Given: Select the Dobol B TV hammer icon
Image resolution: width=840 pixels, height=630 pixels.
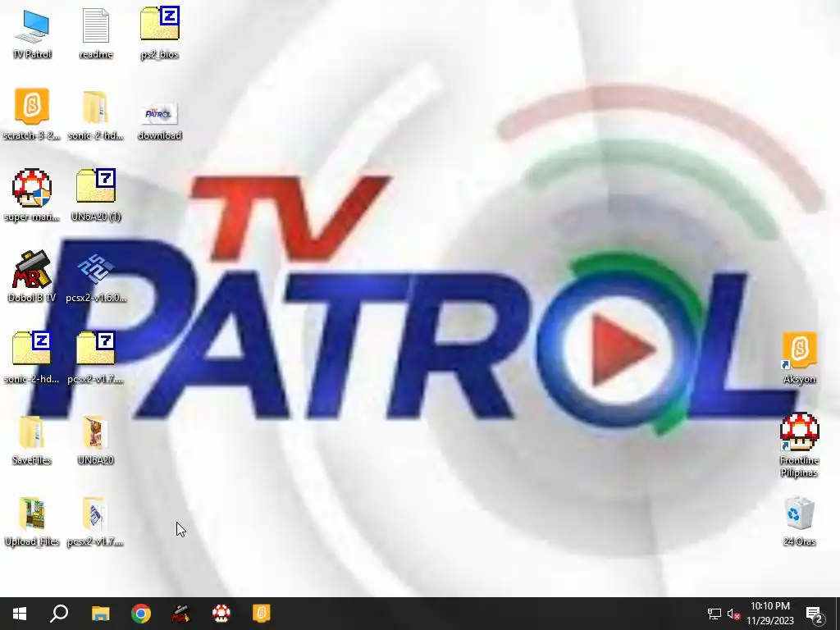Looking at the screenshot, I should coord(32,276).
